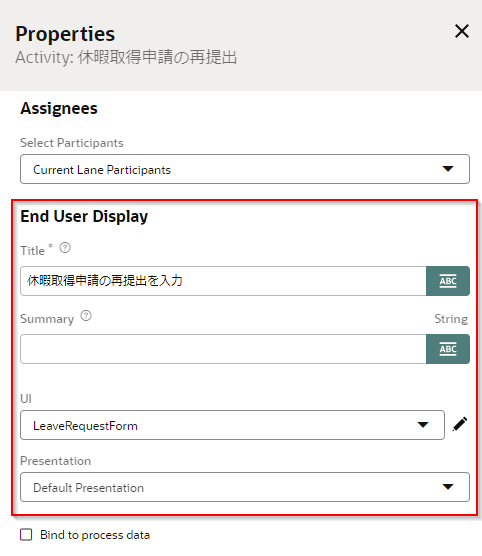This screenshot has height=556, width=482.
Task: Enable Bind to process data checkbox
Action: pyautogui.click(x=26, y=534)
